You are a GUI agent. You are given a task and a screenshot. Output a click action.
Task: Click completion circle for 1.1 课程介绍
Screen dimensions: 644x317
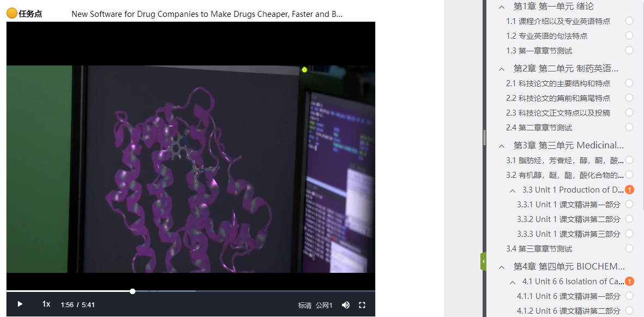pyautogui.click(x=629, y=21)
